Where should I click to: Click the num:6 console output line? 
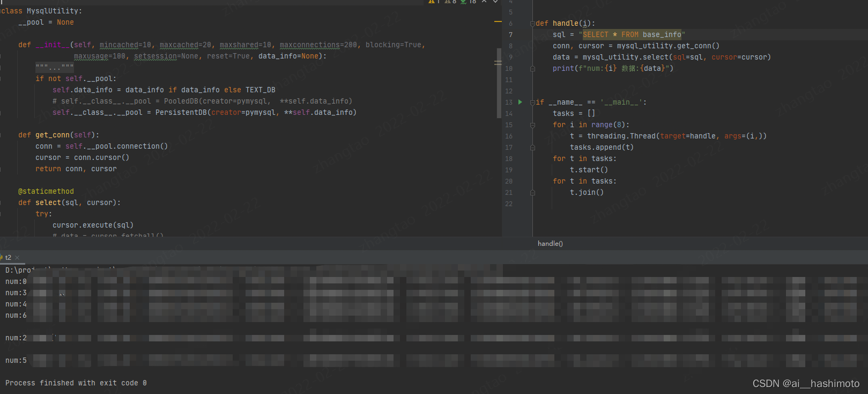[16, 316]
